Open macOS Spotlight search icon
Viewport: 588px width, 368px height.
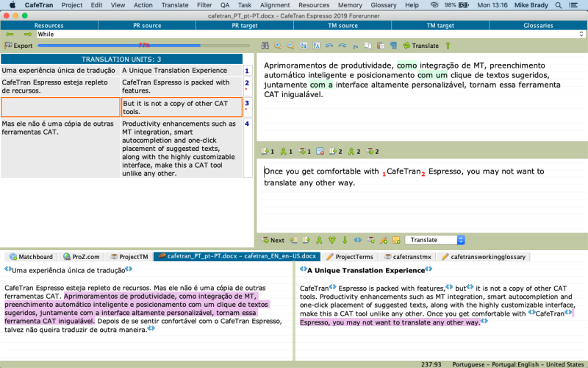coord(559,5)
